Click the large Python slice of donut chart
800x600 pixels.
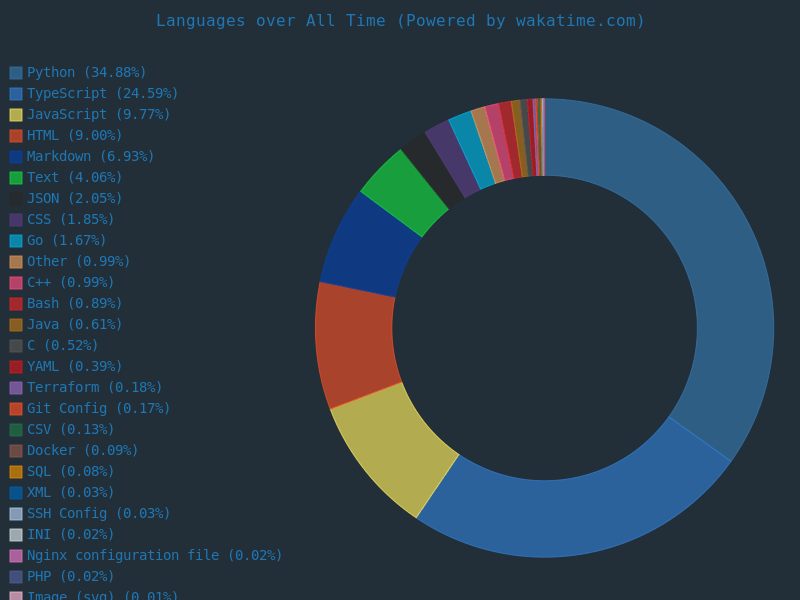click(x=700, y=250)
